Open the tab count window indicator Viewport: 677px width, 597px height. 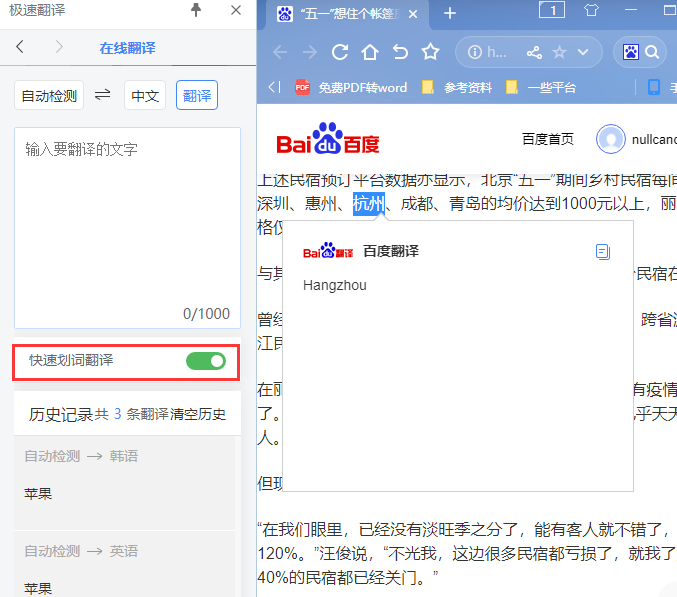(x=552, y=10)
